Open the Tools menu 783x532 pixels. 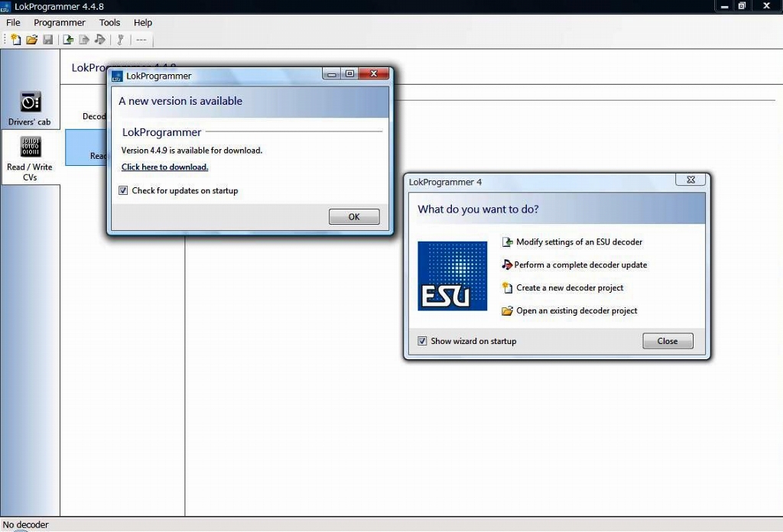[109, 22]
